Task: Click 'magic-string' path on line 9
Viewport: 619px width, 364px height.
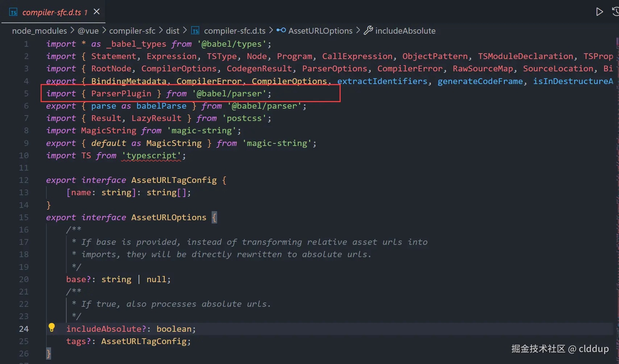Action: tap(277, 143)
